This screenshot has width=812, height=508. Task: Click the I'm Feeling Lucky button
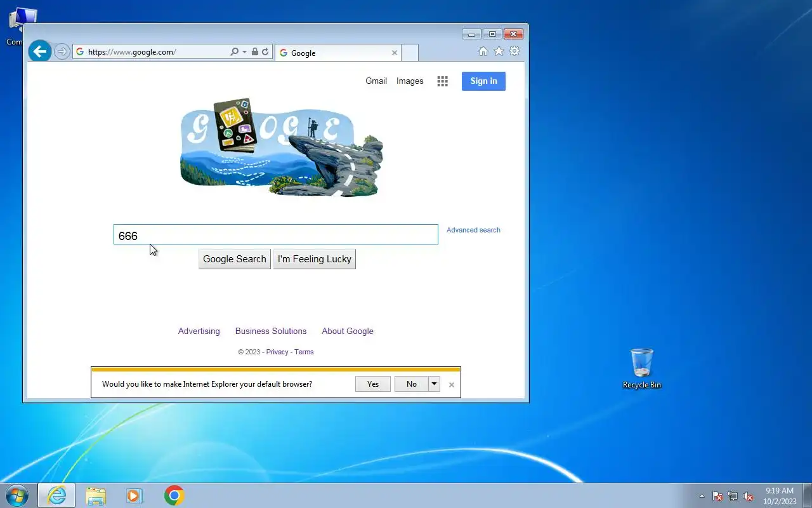(315, 259)
